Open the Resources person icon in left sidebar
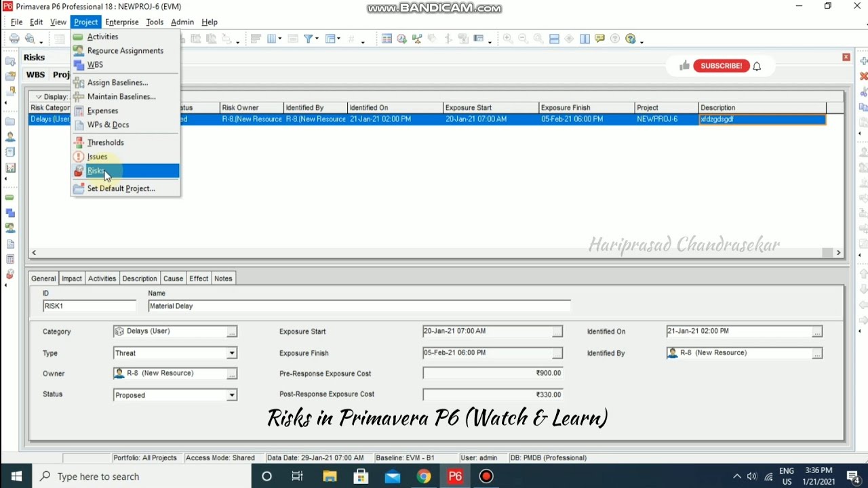This screenshot has width=868, height=488. [x=9, y=137]
